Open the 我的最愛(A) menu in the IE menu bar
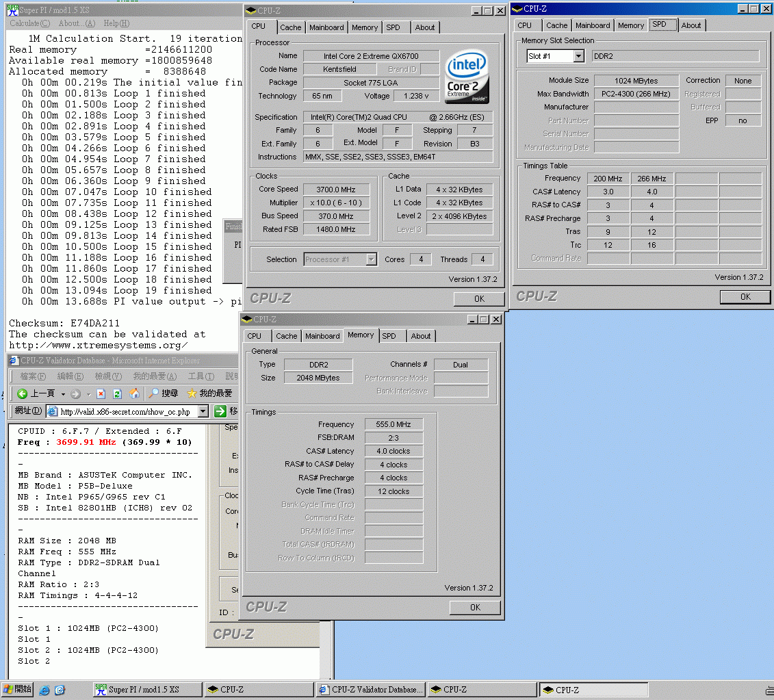Screen dimensions: 774x700 (x=155, y=376)
